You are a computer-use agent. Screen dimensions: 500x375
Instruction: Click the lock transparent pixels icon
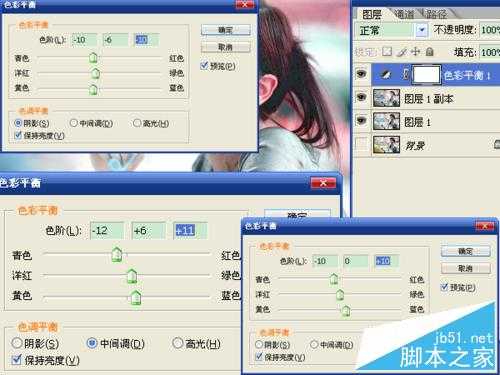(387, 52)
